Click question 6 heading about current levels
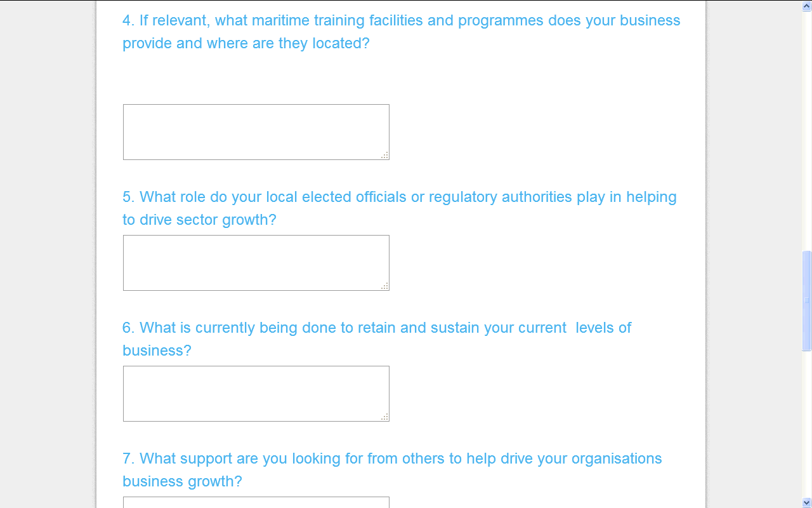The height and width of the screenshot is (508, 812). coord(377,339)
